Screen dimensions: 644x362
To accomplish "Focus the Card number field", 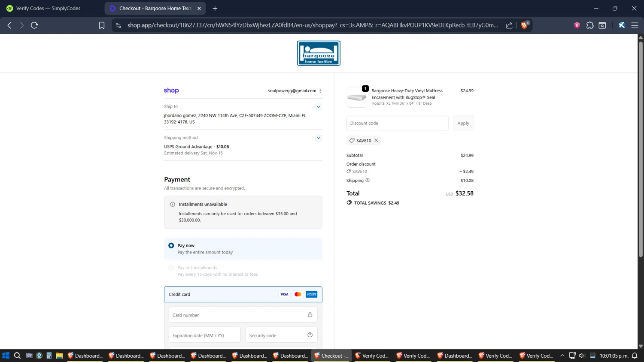I will pos(243,315).
